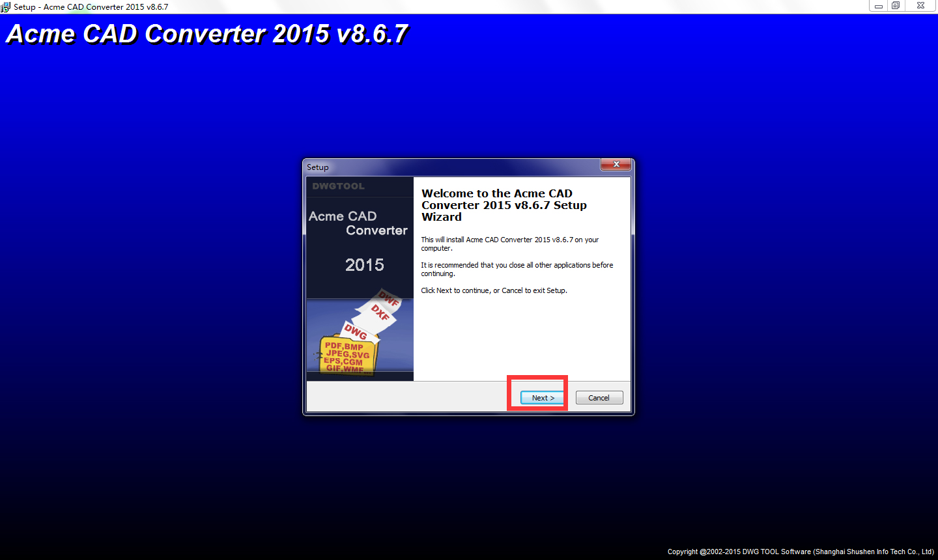Click the Acme CAD Converter 2015 v8.6.7 banner heading
The height and width of the screenshot is (560, 938).
[206, 34]
